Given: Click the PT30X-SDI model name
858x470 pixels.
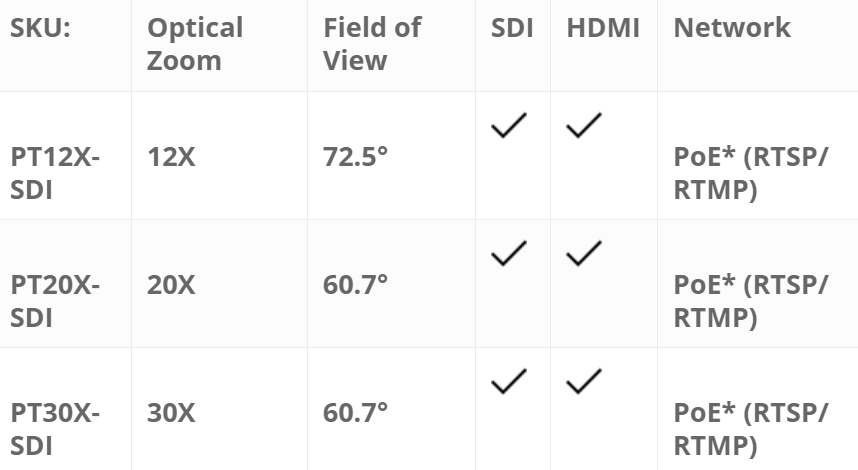Looking at the screenshot, I should click(55, 427).
